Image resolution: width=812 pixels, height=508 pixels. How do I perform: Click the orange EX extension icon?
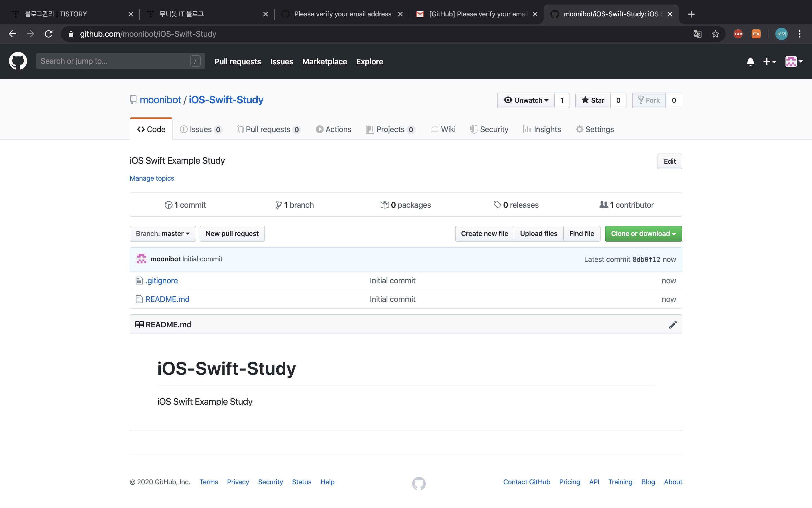coord(756,34)
